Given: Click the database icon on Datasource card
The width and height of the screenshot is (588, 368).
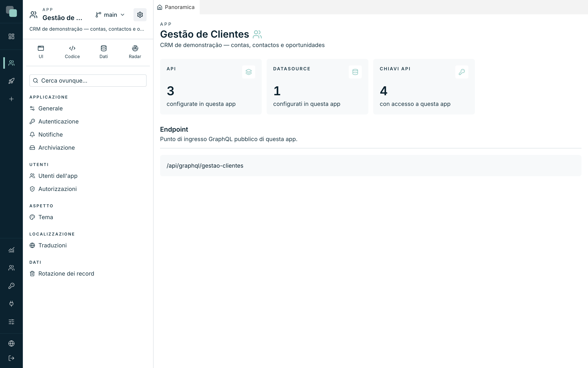Looking at the screenshot, I should pos(355,72).
